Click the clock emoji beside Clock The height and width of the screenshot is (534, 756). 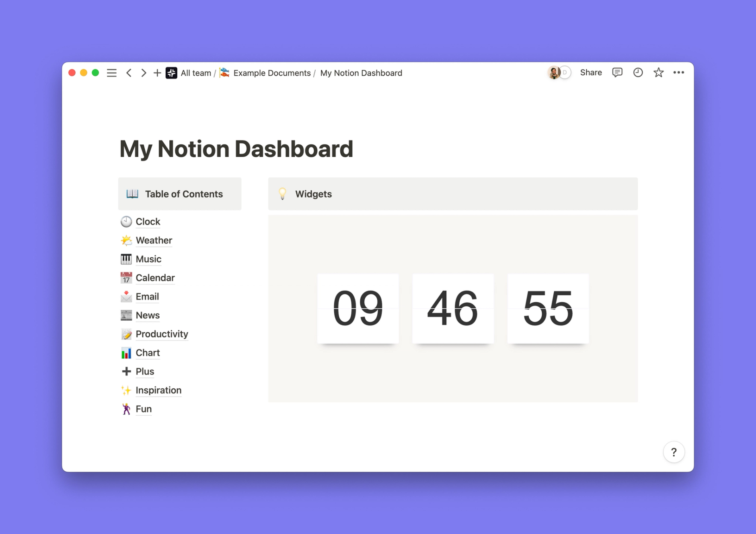click(x=126, y=221)
